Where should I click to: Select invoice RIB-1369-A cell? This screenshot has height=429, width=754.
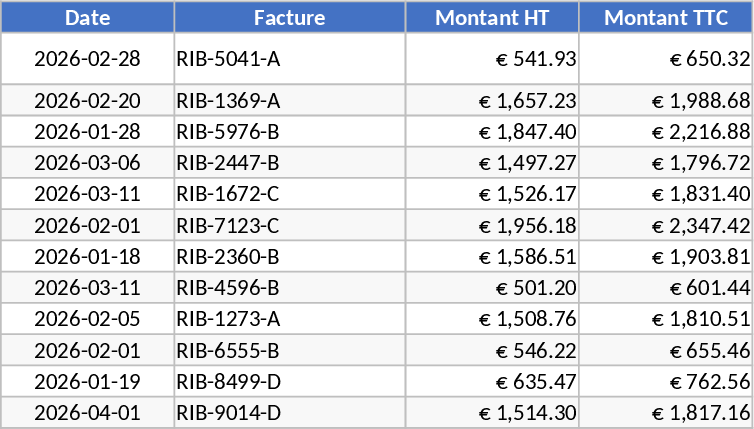coord(290,101)
